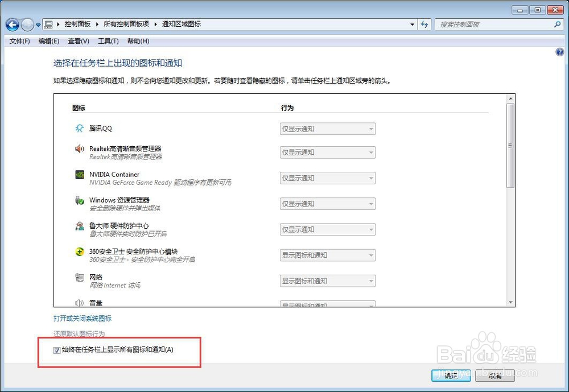Open the 工具(T) menu
Image resolution: width=569 pixels, height=392 pixels.
[108, 42]
